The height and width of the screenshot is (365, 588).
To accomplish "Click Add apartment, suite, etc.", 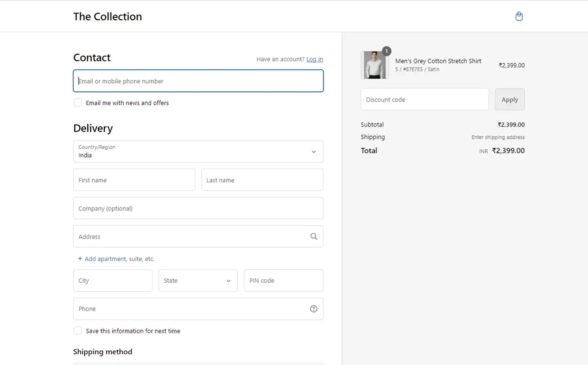I will pyautogui.click(x=119, y=259).
